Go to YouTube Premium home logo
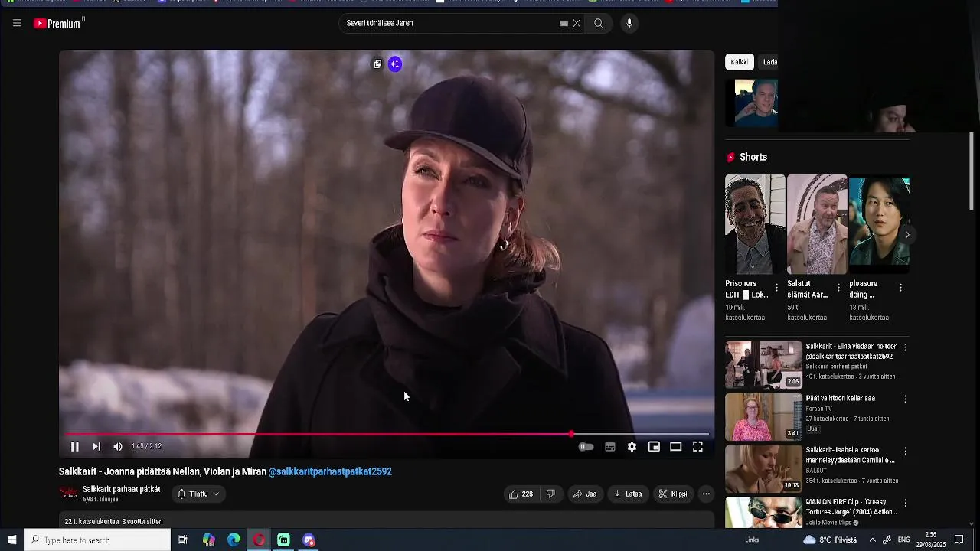980x551 pixels. (57, 24)
